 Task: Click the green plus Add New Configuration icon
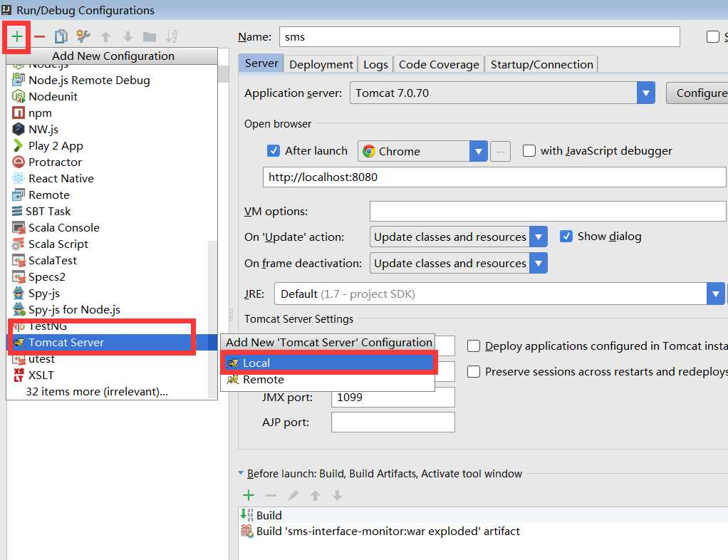pyautogui.click(x=16, y=36)
